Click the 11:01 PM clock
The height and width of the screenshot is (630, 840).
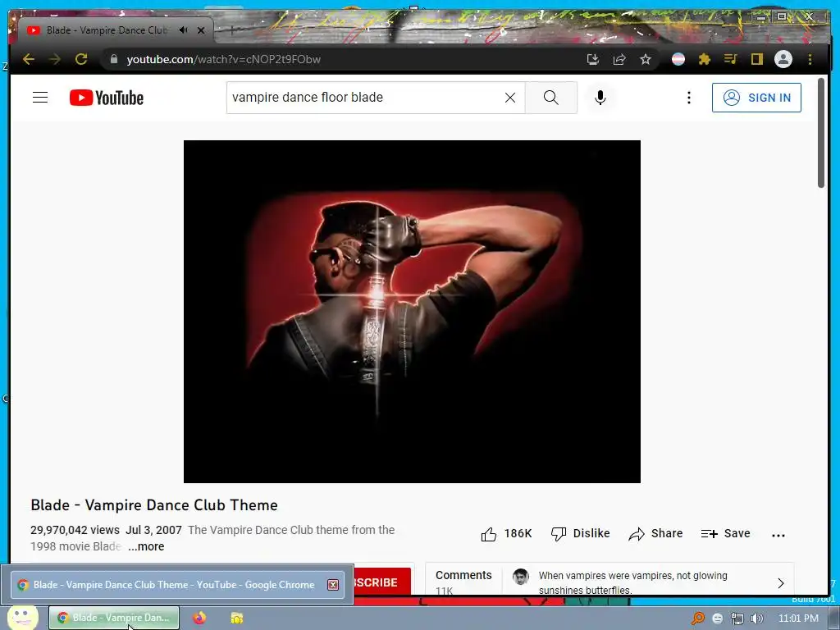click(x=798, y=619)
